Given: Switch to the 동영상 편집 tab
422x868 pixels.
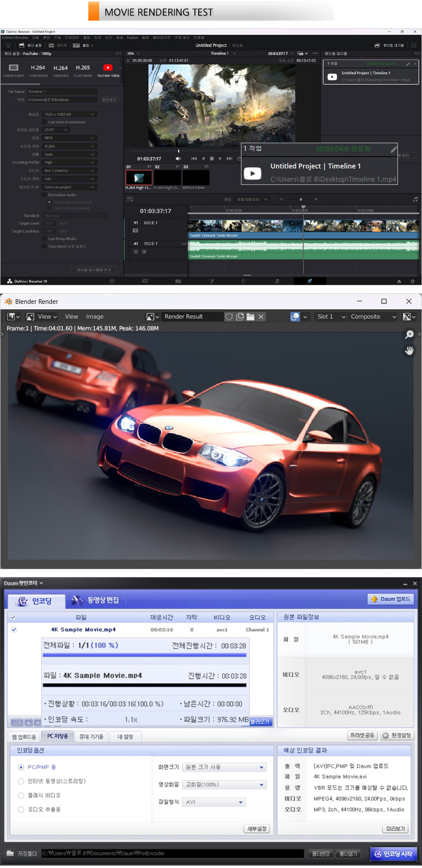Looking at the screenshot, I should click(x=96, y=600).
